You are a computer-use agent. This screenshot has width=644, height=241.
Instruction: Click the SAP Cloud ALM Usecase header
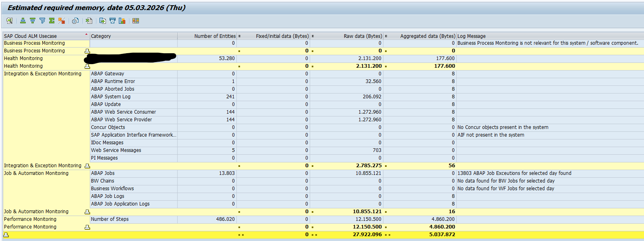pos(44,36)
